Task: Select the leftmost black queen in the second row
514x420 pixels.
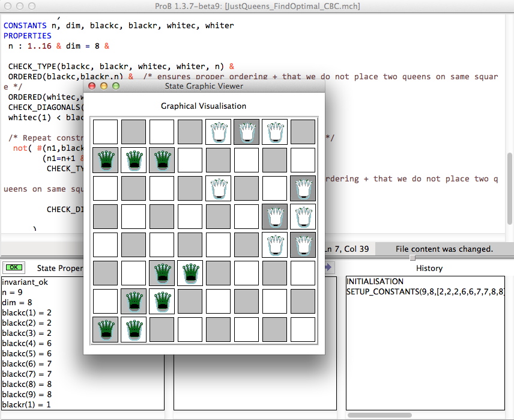Action: [x=105, y=160]
